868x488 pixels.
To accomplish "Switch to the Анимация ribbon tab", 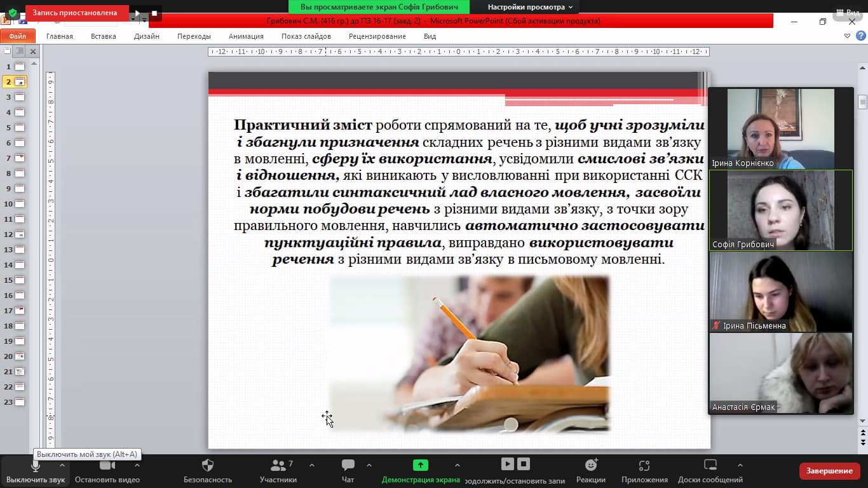I will pos(246,36).
